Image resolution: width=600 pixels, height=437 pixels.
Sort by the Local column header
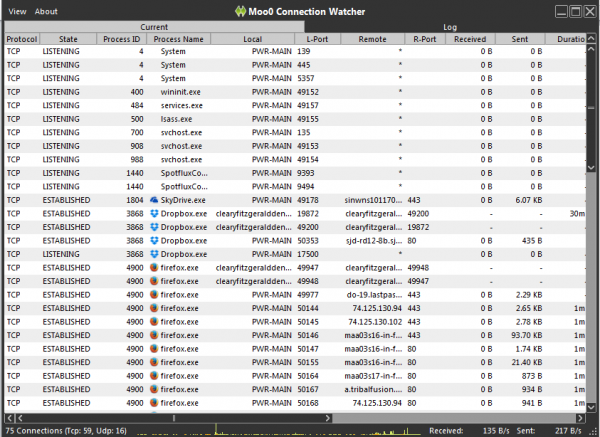coord(253,39)
